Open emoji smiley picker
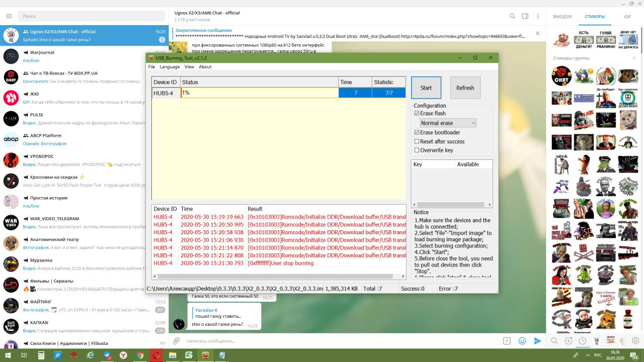The width and height of the screenshot is (644, 362). pyautogui.click(x=522, y=340)
